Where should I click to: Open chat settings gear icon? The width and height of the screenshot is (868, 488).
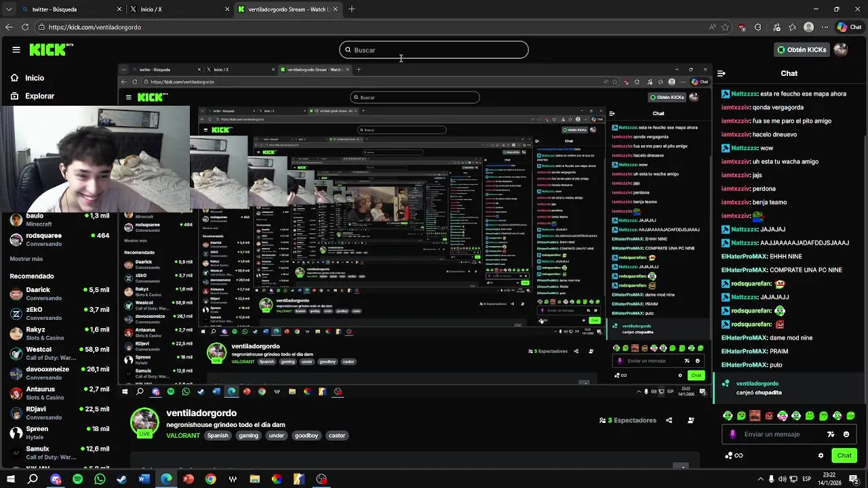coord(821,455)
